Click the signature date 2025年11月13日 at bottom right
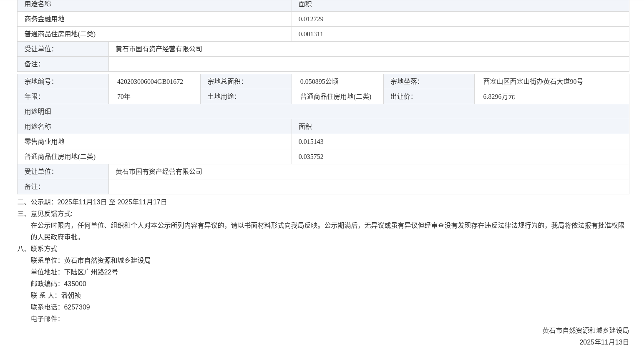Viewport: 644px width, 347px height. point(604,342)
